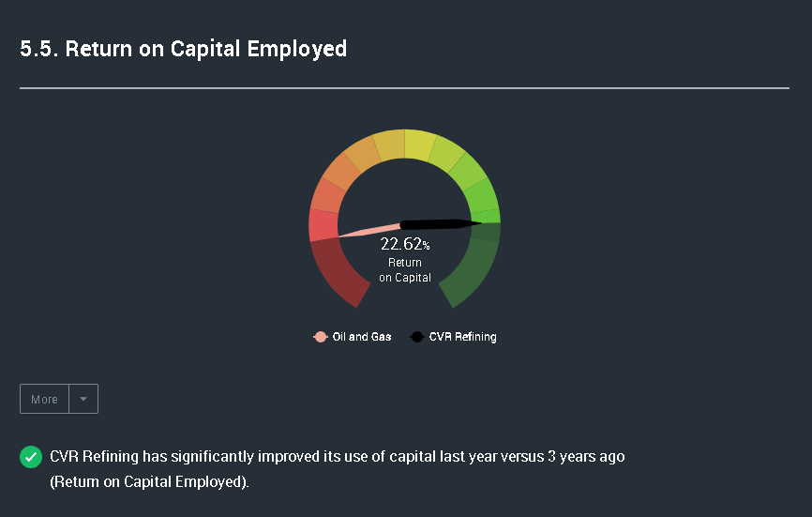Toggle the Oil and Gas legend label
The height and width of the screenshot is (517, 812).
362,337
